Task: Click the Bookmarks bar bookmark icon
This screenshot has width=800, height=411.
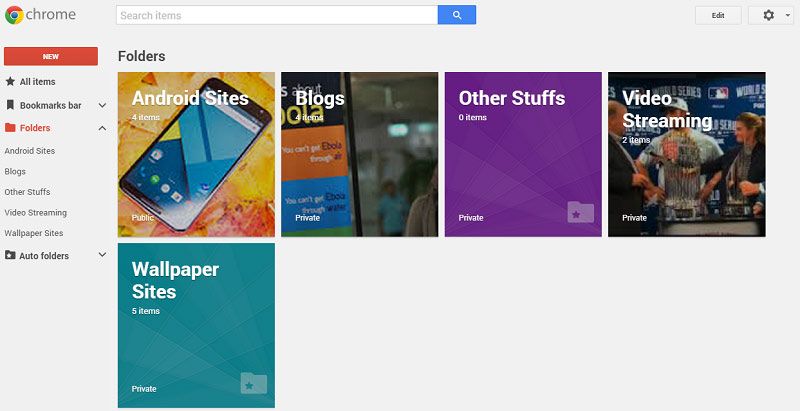Action: coord(10,105)
